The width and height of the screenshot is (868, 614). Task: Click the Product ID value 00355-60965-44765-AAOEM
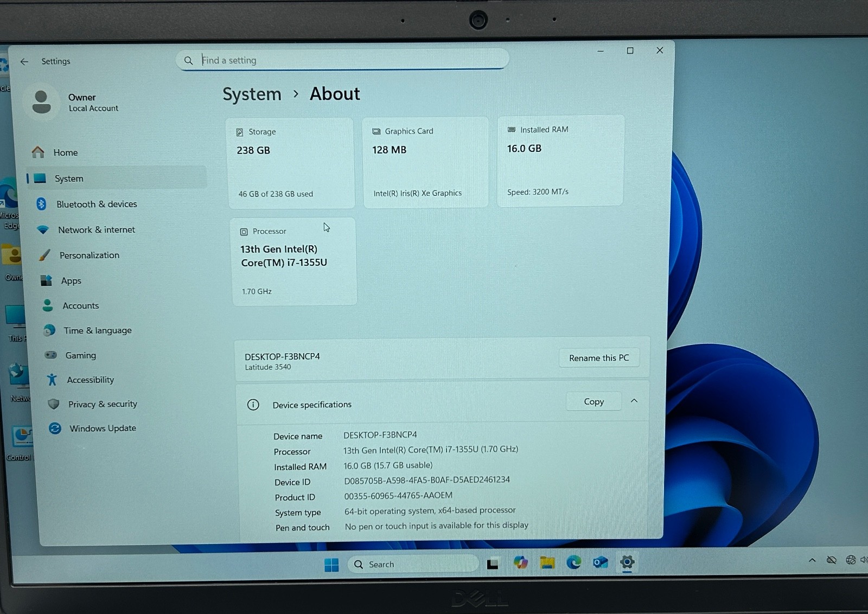tap(398, 496)
